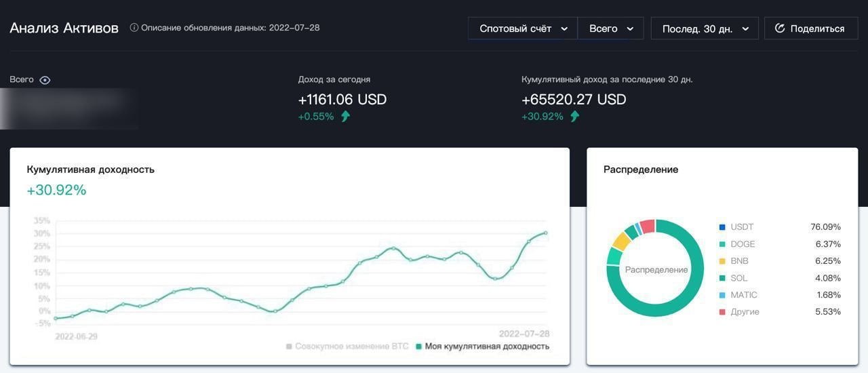Click the 4.08% SOL share value
Screen dimensions: 868x373
pos(828,278)
